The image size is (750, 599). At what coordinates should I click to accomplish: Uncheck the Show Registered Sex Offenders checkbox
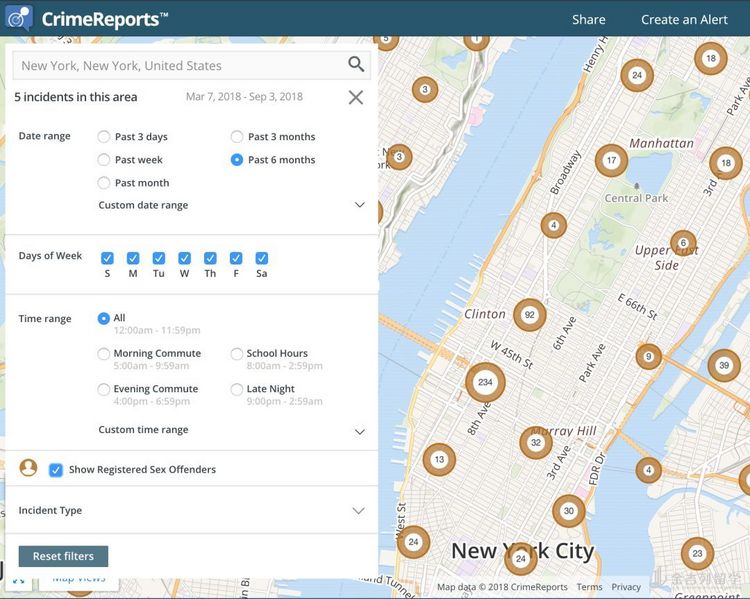click(x=56, y=470)
